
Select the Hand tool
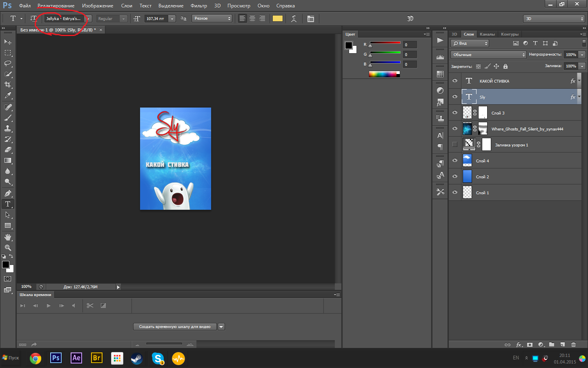tap(8, 237)
